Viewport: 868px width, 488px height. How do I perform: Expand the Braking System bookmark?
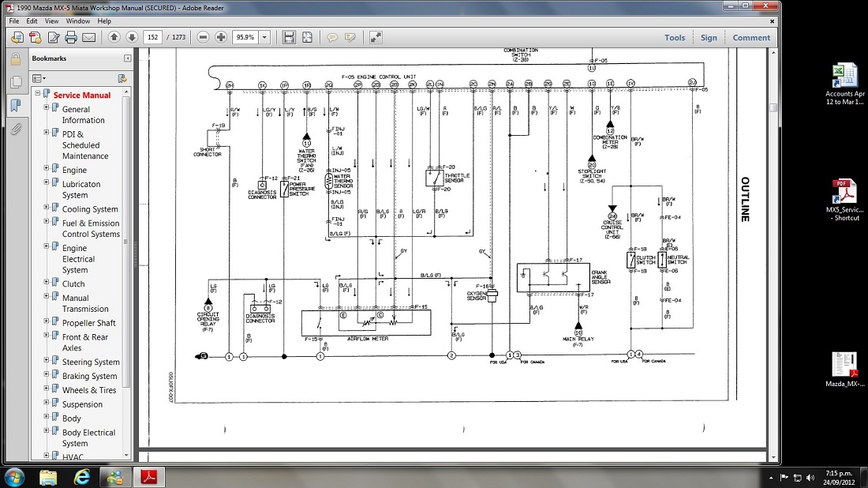tap(47, 374)
